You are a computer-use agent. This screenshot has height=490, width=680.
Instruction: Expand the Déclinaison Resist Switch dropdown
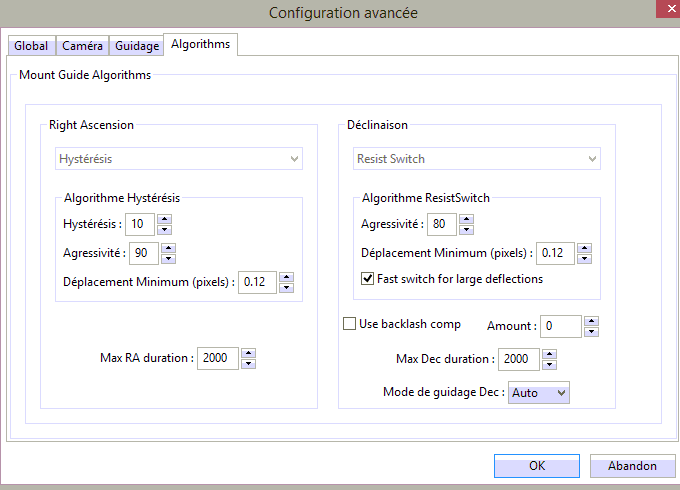click(x=477, y=158)
